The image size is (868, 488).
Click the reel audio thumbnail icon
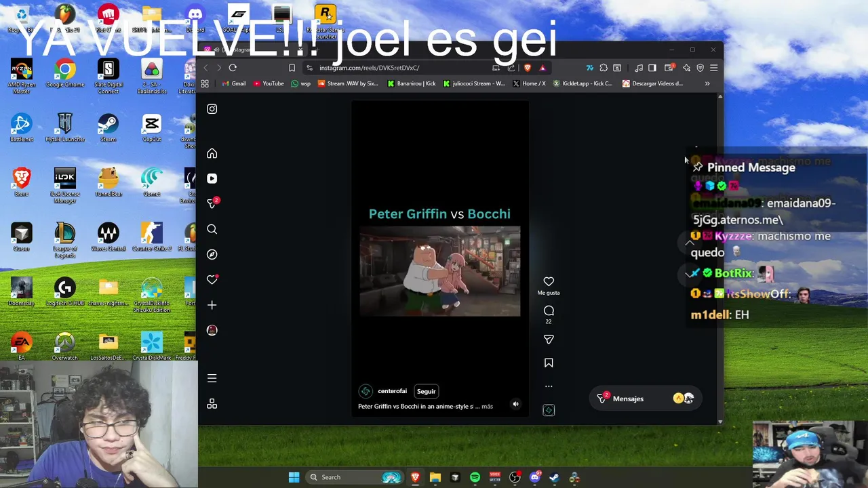tap(549, 410)
